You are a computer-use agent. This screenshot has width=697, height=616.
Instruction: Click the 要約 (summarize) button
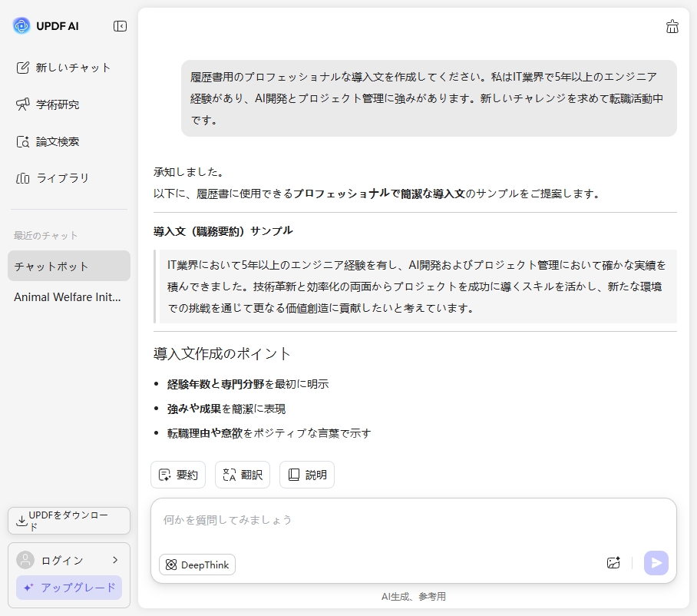(x=178, y=475)
